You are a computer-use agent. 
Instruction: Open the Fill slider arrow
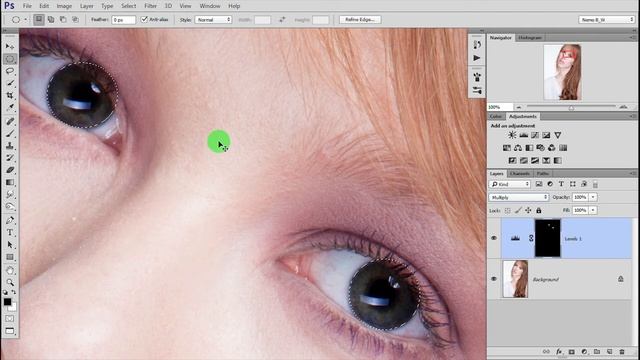click(593, 211)
